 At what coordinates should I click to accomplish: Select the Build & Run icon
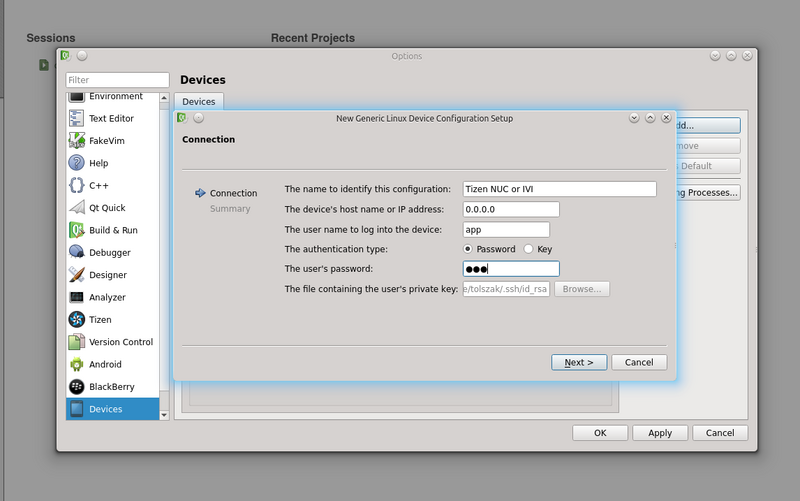tap(76, 230)
